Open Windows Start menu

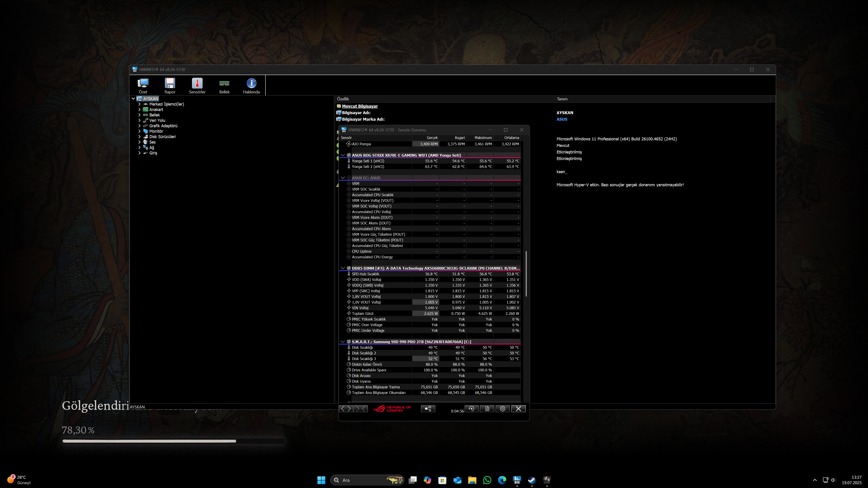pyautogui.click(x=322, y=480)
